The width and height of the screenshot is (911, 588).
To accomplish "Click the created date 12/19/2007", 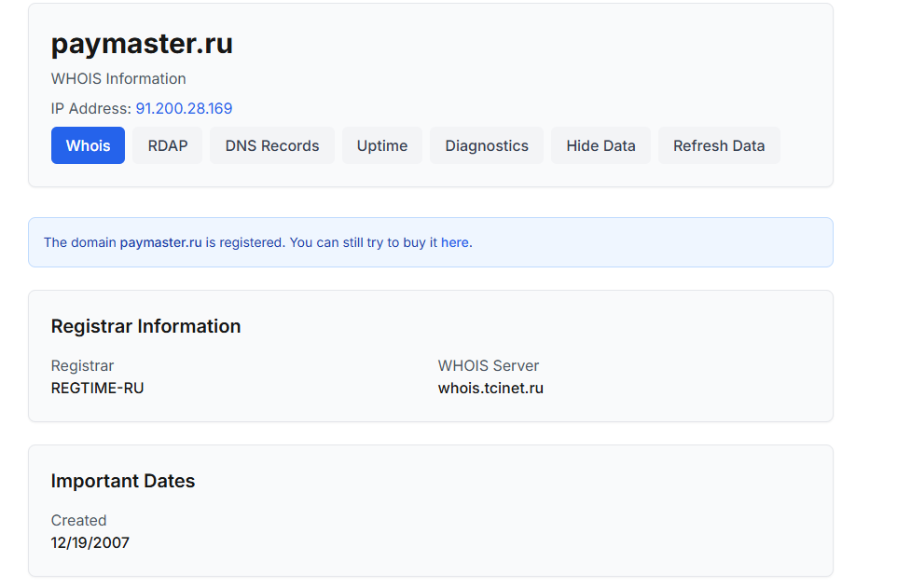I will (x=90, y=542).
